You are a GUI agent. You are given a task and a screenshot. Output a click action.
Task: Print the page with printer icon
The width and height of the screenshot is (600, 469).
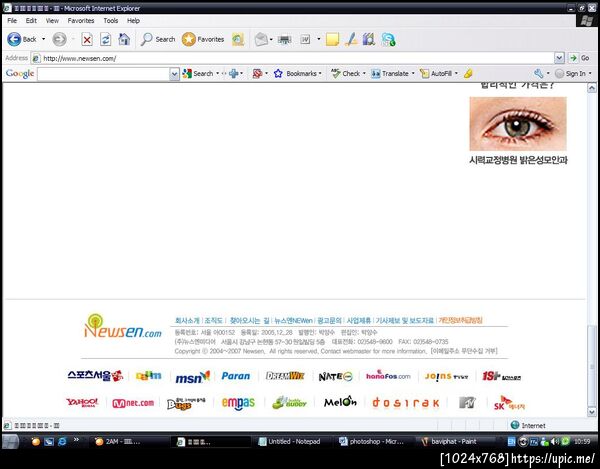284,39
